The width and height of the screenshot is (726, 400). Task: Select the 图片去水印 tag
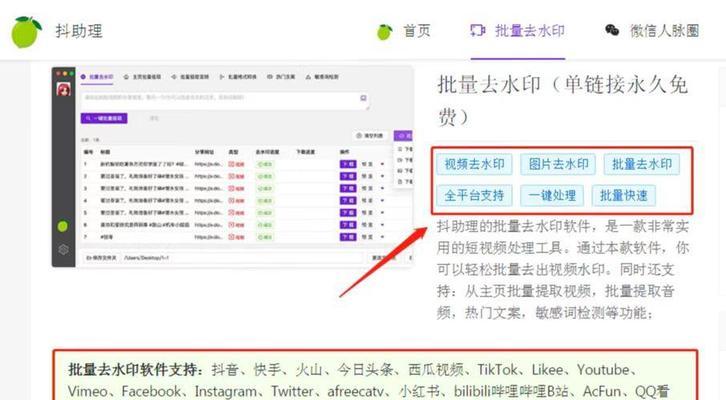click(558, 164)
